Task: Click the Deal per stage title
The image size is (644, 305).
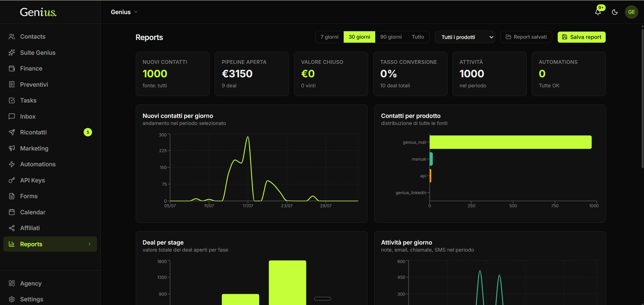Action: tap(163, 243)
